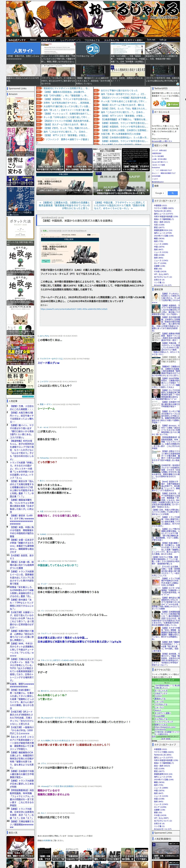
Task: Click the article title 中国政府、米国からの液化天然ガス
Action: [x=78, y=221]
